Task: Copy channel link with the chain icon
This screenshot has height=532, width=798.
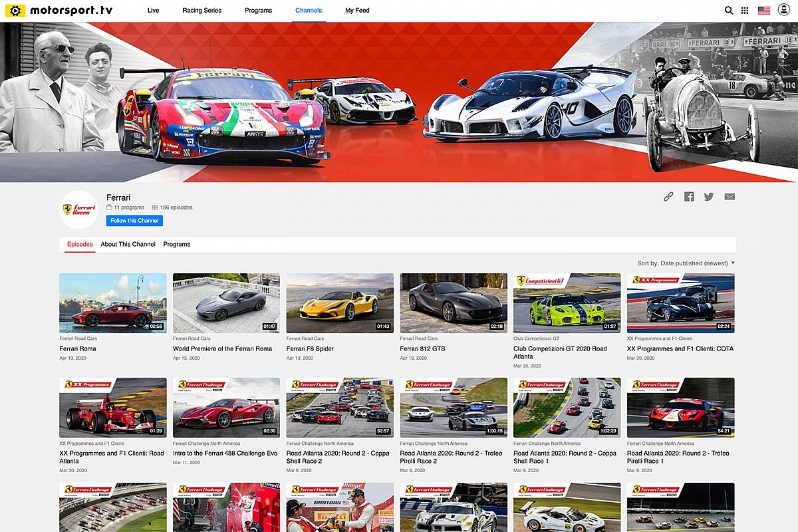Action: [x=668, y=196]
